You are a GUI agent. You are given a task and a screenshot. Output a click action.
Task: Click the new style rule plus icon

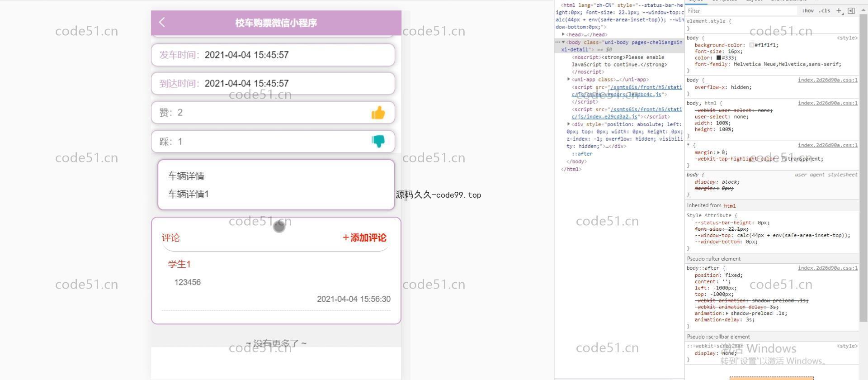[839, 11]
